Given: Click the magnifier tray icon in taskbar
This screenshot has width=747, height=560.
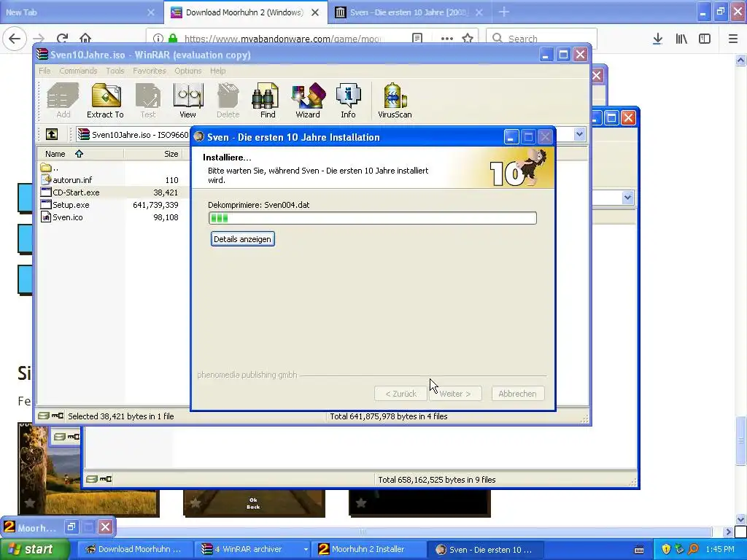Looking at the screenshot, I should (693, 549).
